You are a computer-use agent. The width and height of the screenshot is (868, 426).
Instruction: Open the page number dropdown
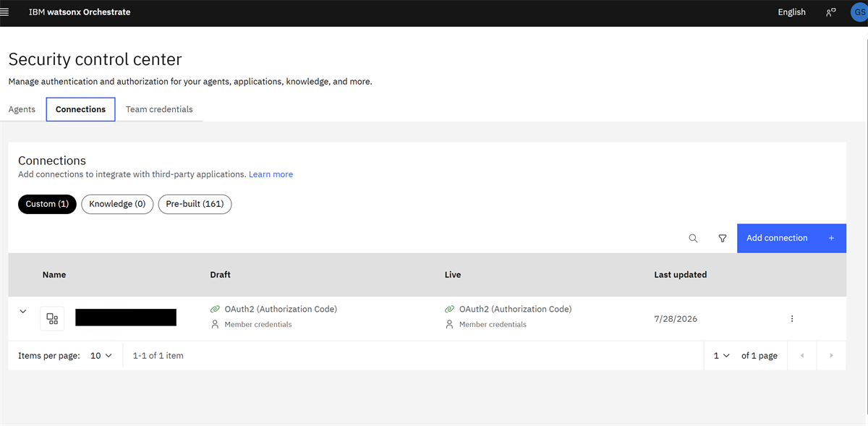pyautogui.click(x=721, y=356)
